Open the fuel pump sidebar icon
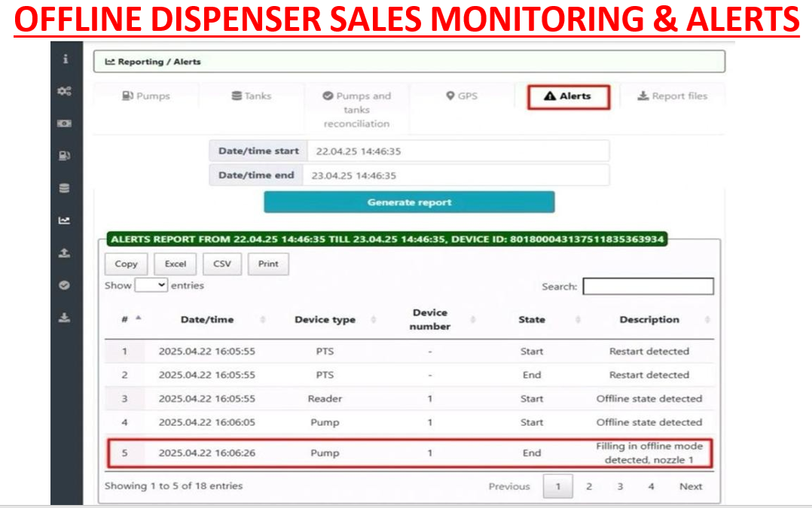Screen dimensions: 812x508 66,156
